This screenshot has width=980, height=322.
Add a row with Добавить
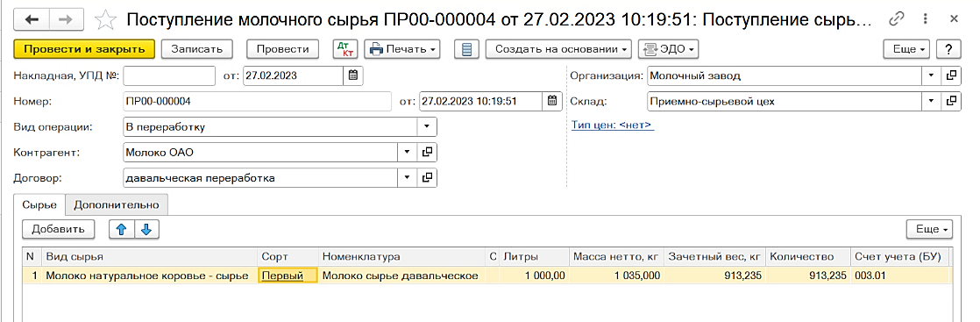[x=58, y=230]
